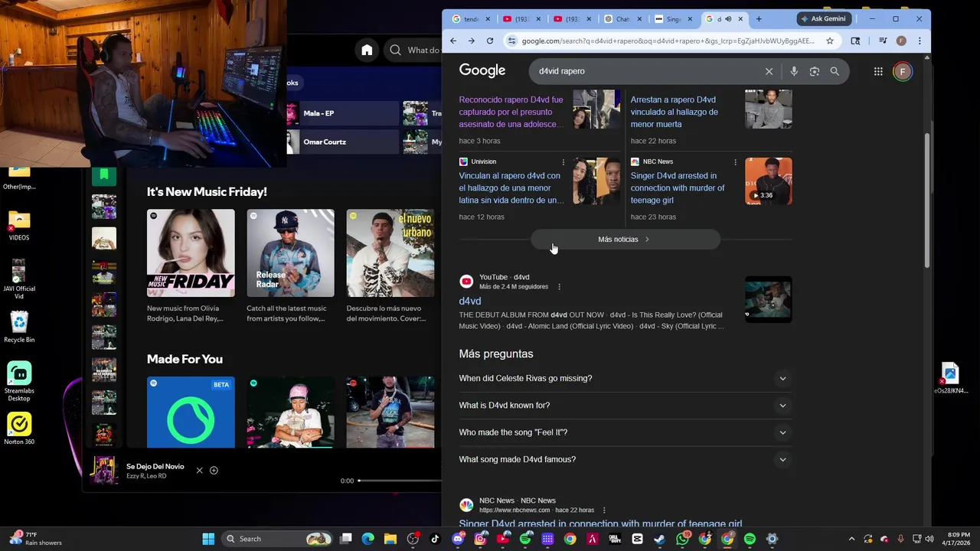
Task: Open the Spotify Home button
Action: pyautogui.click(x=367, y=50)
